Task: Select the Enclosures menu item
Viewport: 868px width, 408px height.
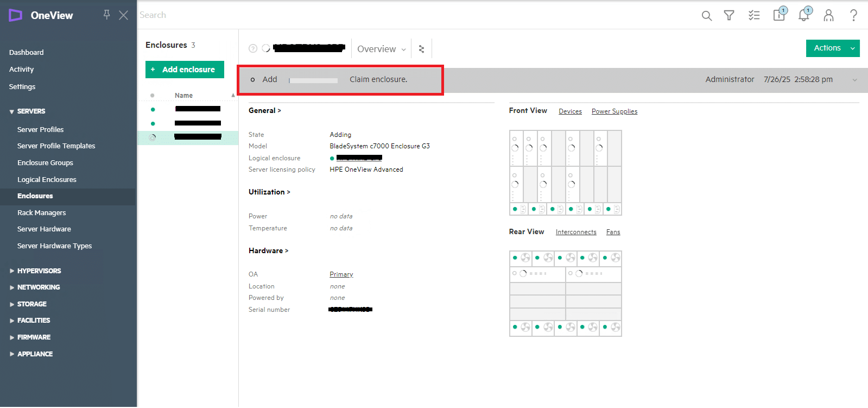Action: click(x=35, y=196)
